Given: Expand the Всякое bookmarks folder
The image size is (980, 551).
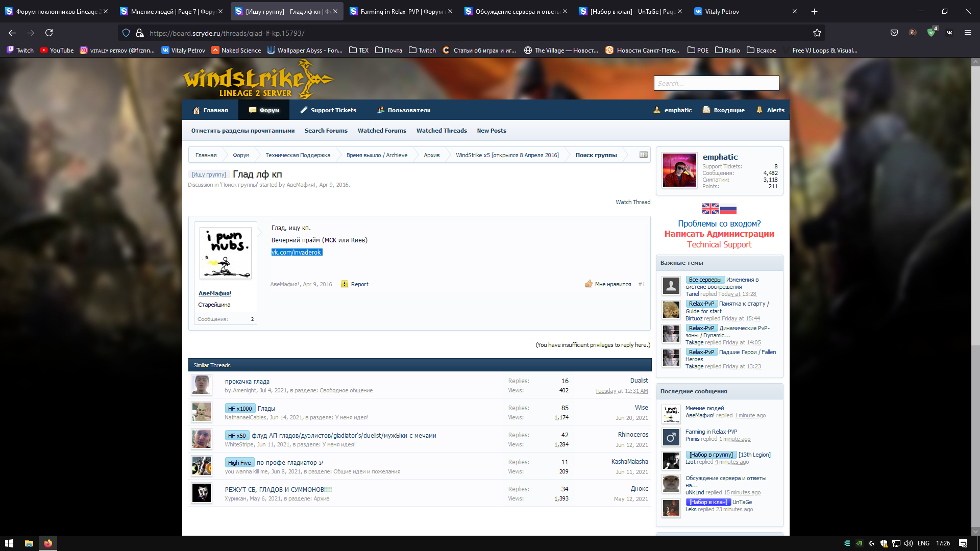Looking at the screenshot, I should pyautogui.click(x=761, y=50).
